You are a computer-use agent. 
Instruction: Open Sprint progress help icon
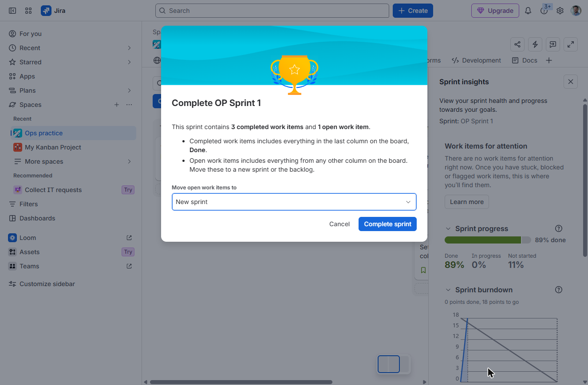point(559,228)
